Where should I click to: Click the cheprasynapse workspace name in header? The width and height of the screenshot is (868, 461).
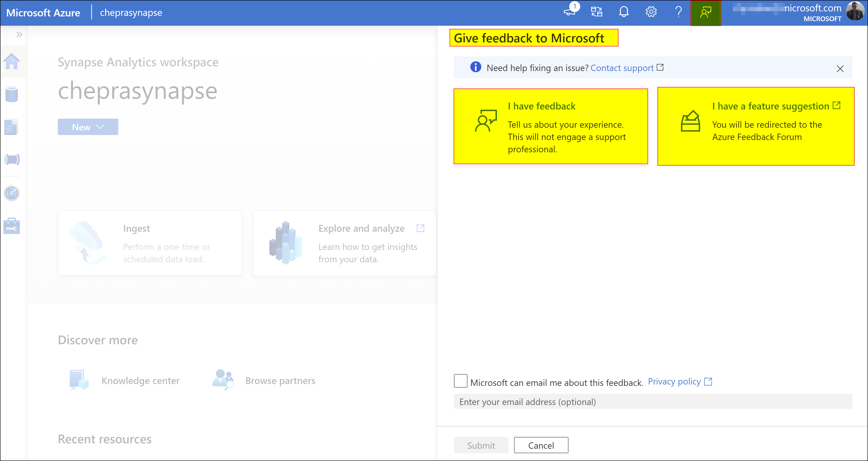[131, 13]
